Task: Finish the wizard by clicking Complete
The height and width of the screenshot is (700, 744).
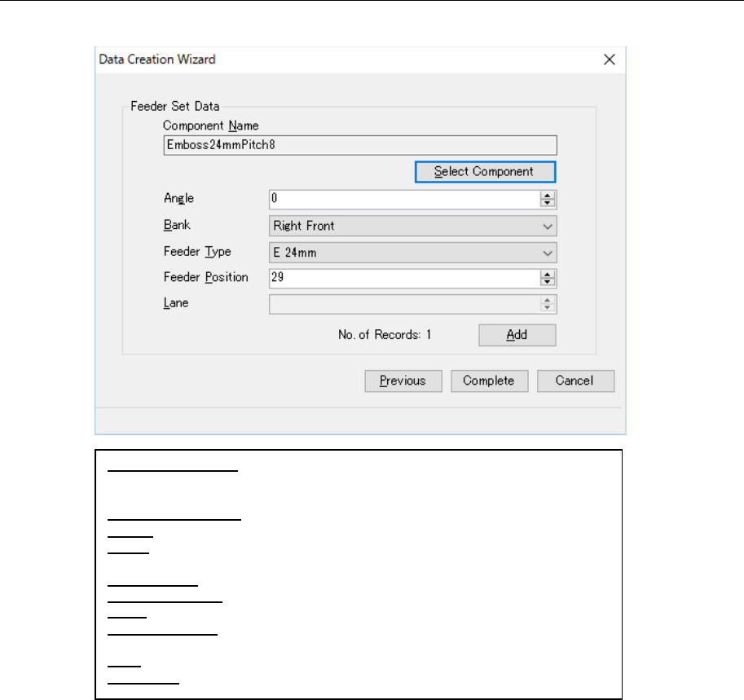Action: pyautogui.click(x=489, y=381)
